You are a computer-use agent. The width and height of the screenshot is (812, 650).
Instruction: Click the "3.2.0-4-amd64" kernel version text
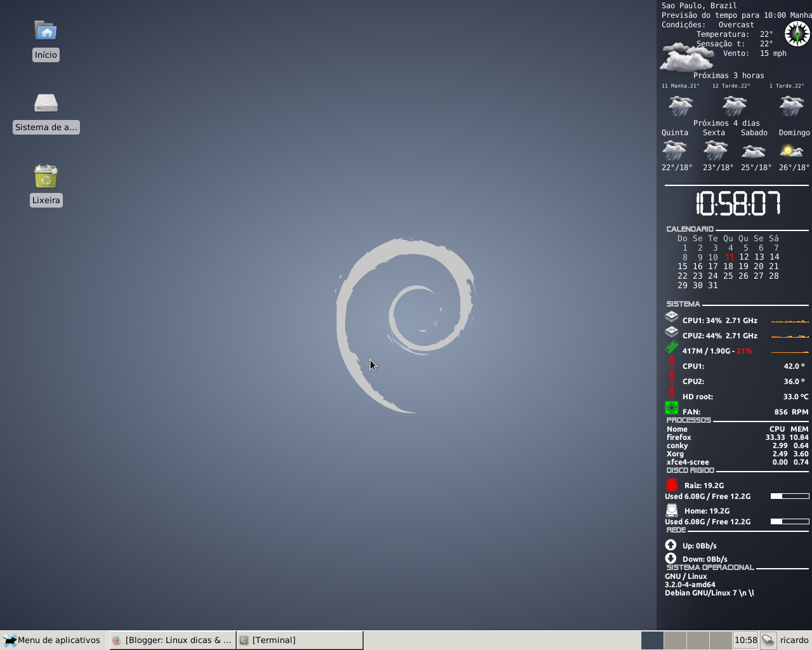click(690, 585)
